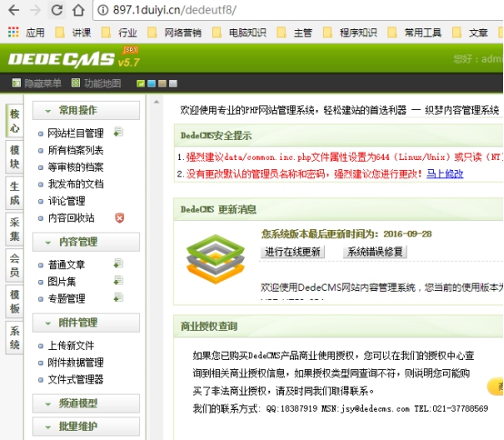Reload the page with refresh icon
Viewport: 504px width, 440px height.
(57, 10)
